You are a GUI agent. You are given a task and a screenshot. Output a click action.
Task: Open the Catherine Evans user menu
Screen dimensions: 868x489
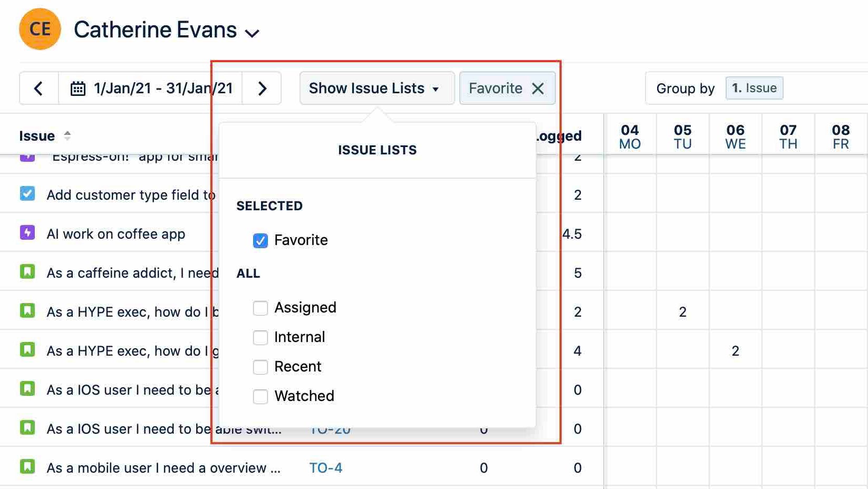(252, 33)
